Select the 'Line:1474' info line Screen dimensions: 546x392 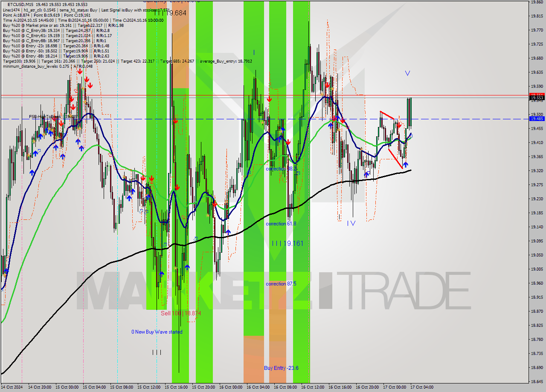pyautogui.click(x=86, y=9)
